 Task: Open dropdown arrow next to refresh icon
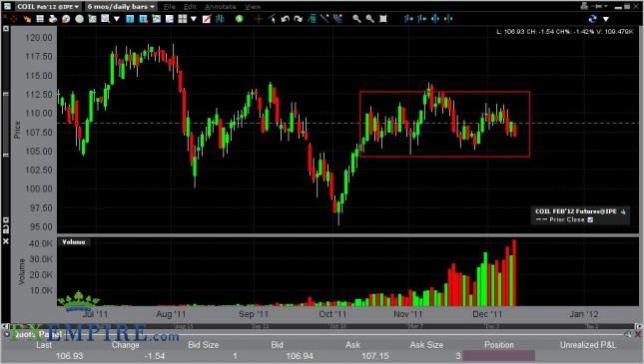click(606, 19)
